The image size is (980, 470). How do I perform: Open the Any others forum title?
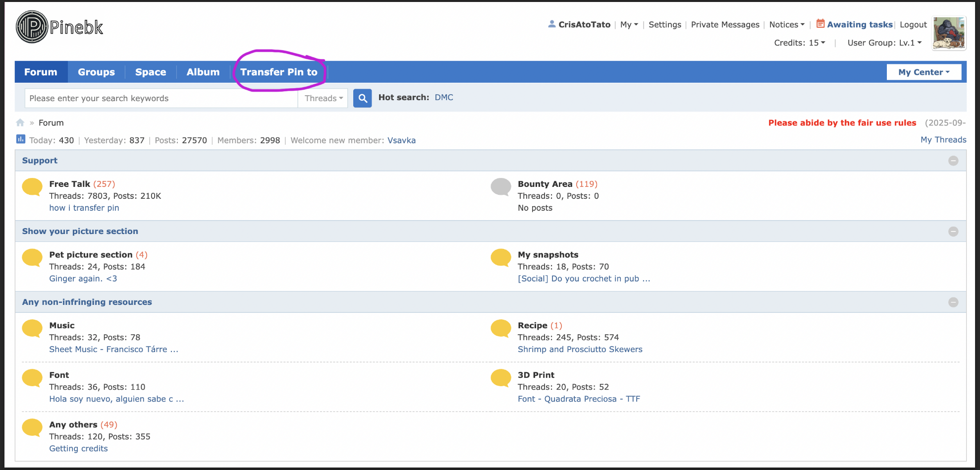[x=73, y=425]
